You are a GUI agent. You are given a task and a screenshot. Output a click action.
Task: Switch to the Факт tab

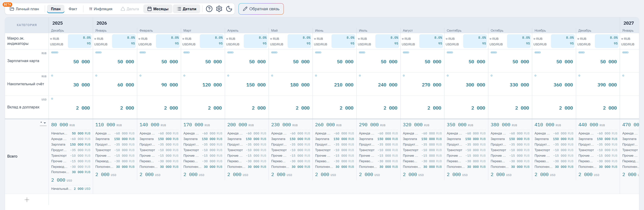73,9
